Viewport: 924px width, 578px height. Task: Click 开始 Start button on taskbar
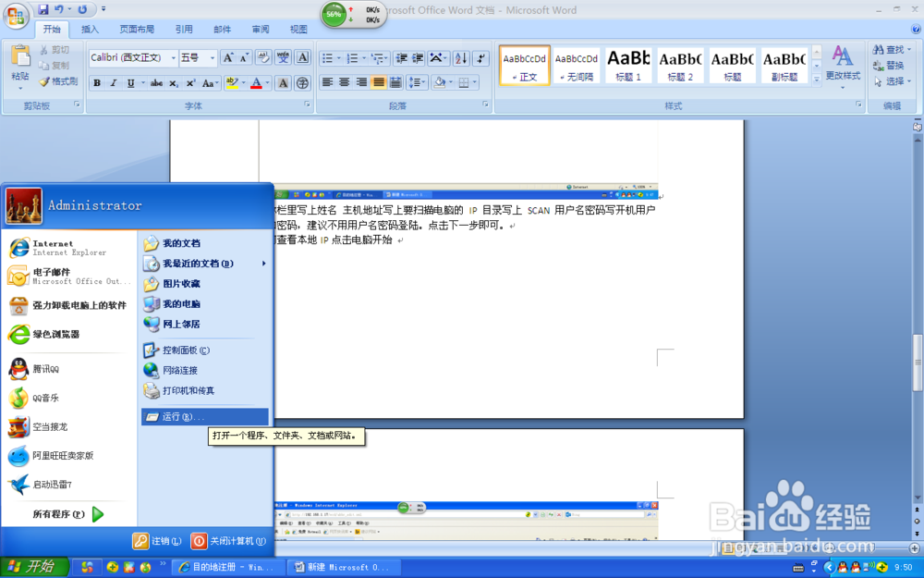(x=33, y=568)
